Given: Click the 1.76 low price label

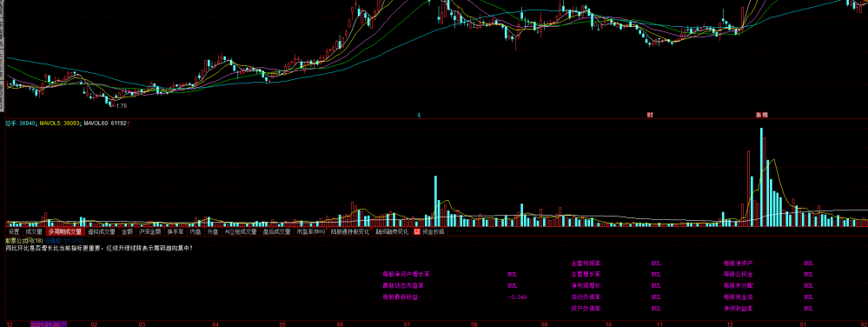Looking at the screenshot, I should pos(122,105).
